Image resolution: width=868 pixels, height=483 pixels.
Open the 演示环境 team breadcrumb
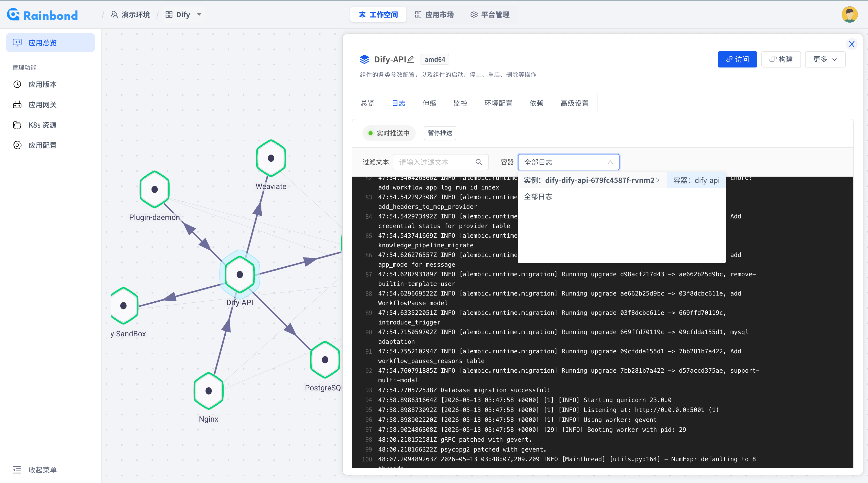pos(130,15)
